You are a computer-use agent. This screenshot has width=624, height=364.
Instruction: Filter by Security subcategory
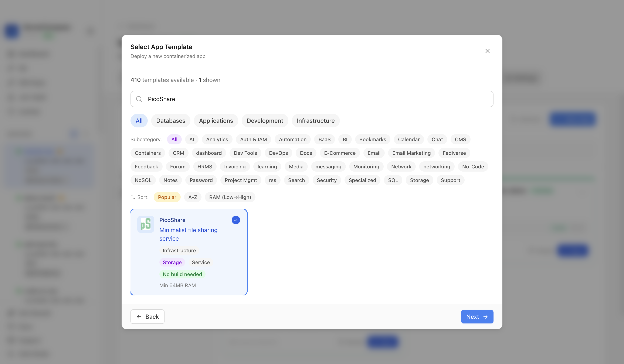pos(327,180)
